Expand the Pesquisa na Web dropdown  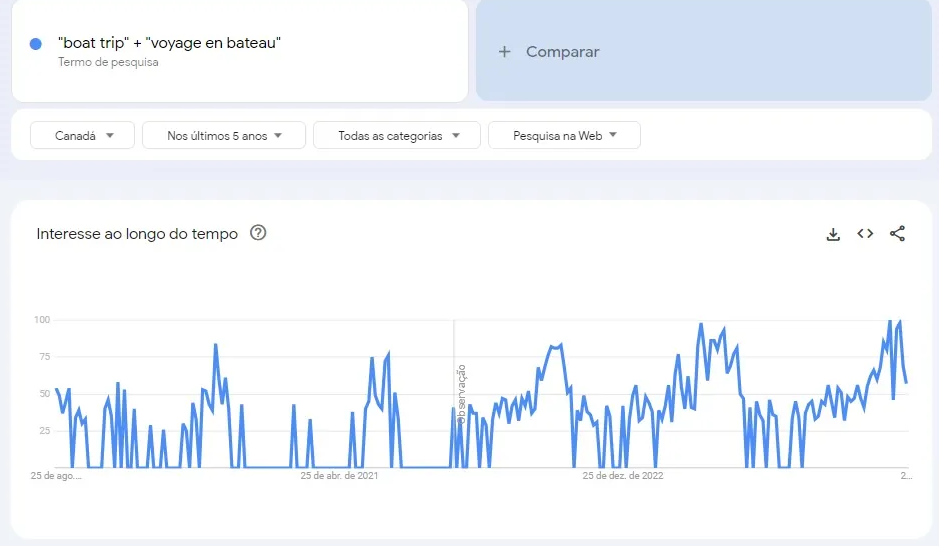[564, 136]
